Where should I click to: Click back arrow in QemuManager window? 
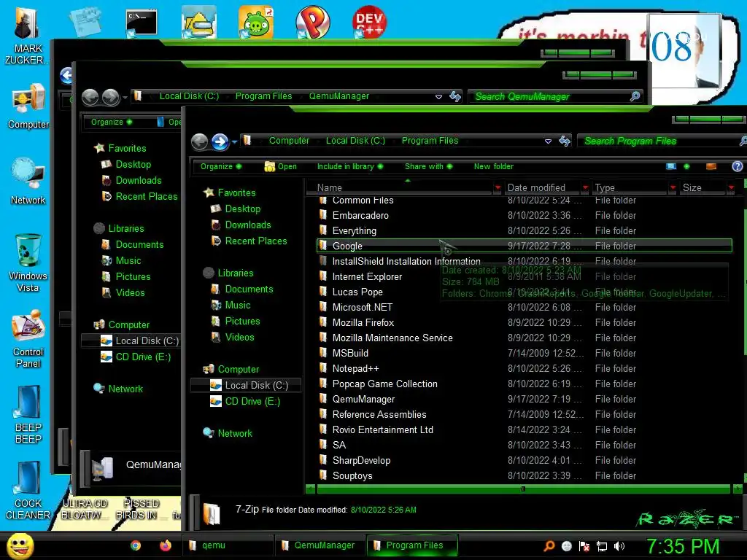pyautogui.click(x=90, y=97)
